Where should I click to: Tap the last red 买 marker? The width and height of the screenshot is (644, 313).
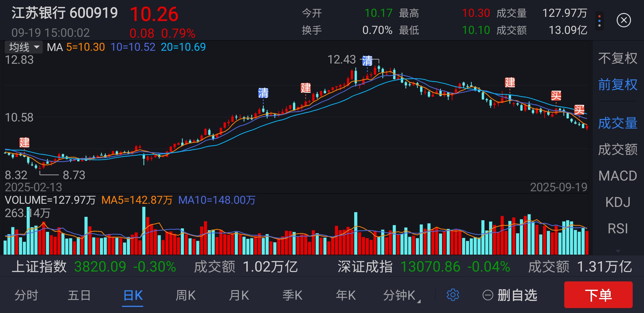tap(579, 110)
